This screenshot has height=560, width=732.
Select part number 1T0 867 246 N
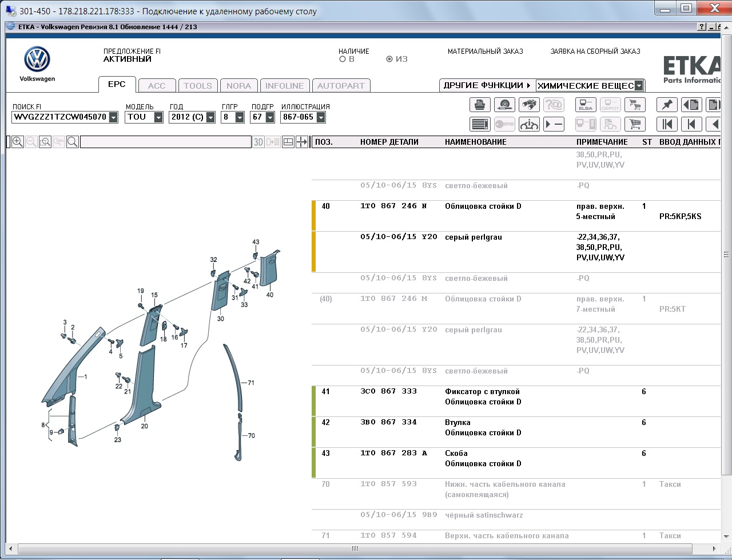coord(393,206)
